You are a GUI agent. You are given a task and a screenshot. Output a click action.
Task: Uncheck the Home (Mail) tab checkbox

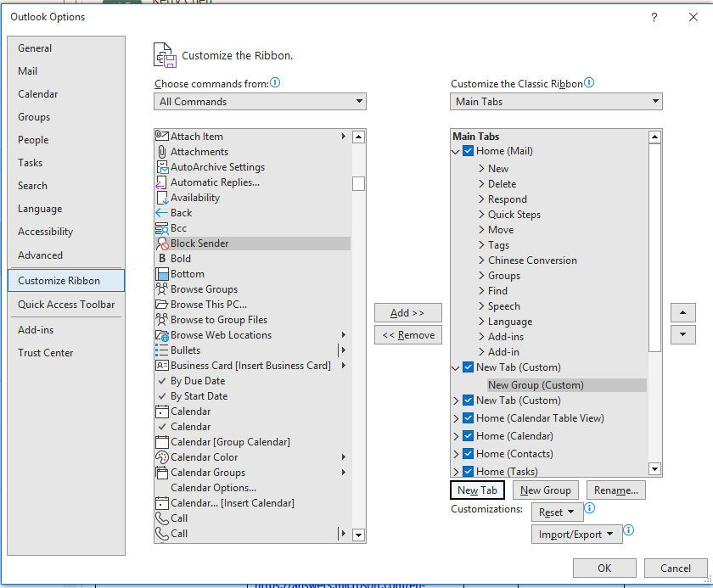(x=468, y=151)
